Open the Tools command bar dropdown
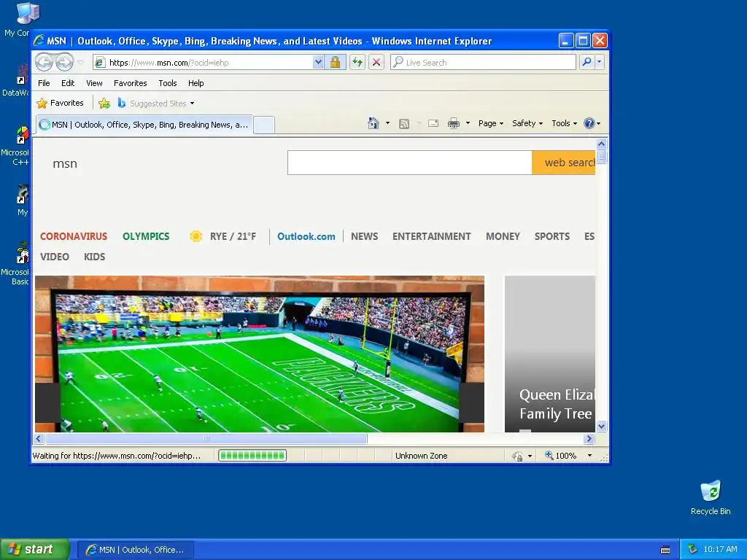Screen dimensions: 747x560 (564, 123)
